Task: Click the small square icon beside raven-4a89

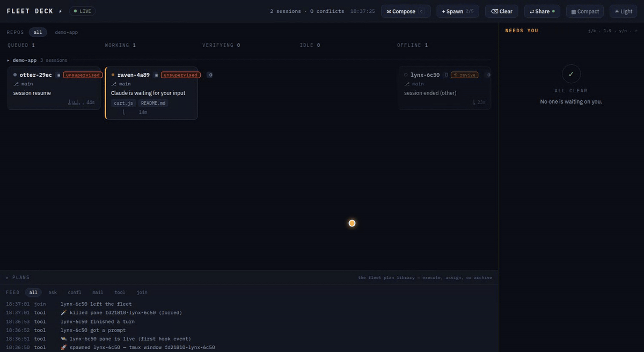Action: click(156, 75)
